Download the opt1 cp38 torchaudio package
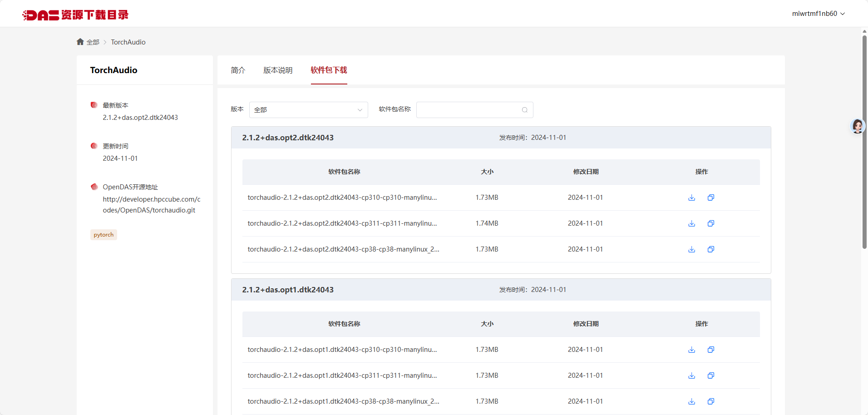The height and width of the screenshot is (415, 868). click(691, 401)
